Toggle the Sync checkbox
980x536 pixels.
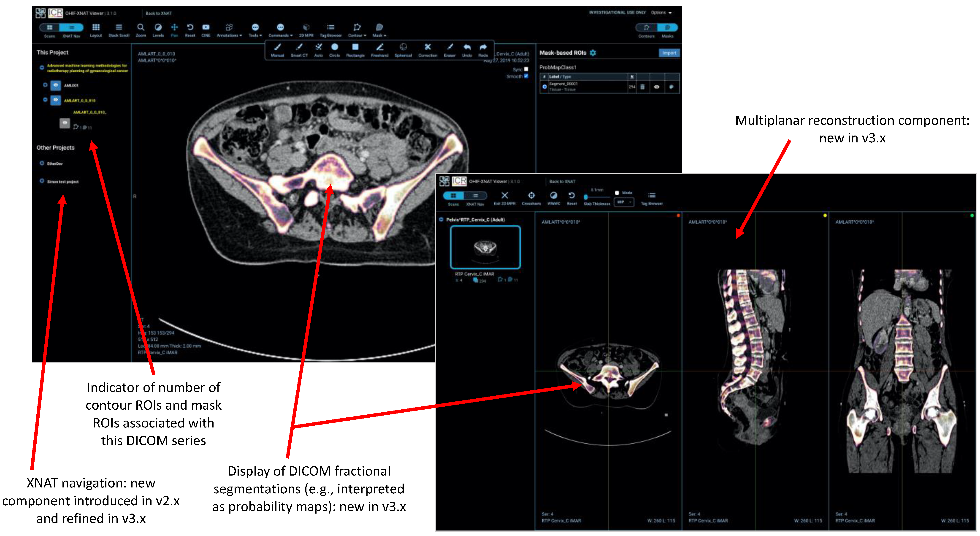click(526, 69)
